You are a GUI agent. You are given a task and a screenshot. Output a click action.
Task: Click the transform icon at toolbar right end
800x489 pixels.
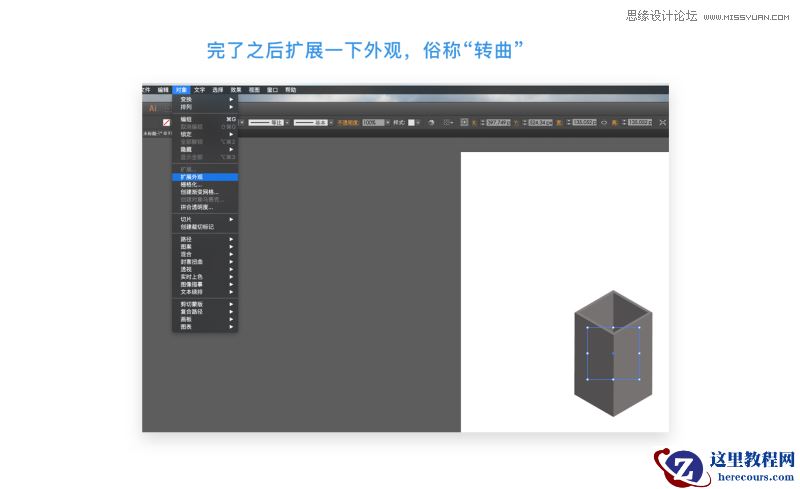[x=662, y=122]
